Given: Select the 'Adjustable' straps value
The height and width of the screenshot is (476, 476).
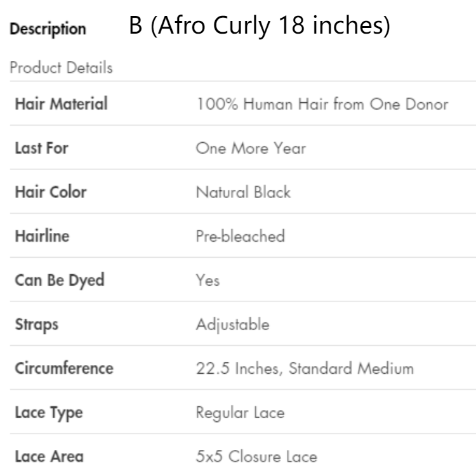Looking at the screenshot, I should click(x=234, y=326).
